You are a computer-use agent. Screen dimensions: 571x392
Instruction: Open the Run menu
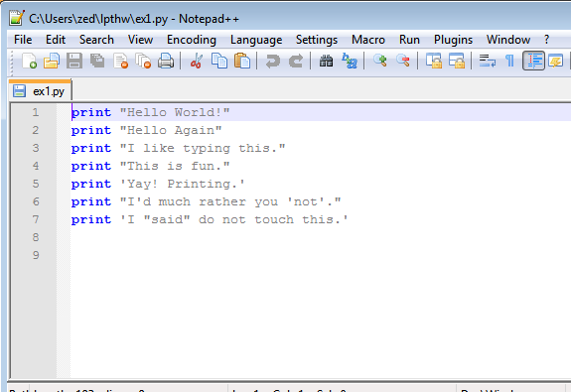(409, 40)
